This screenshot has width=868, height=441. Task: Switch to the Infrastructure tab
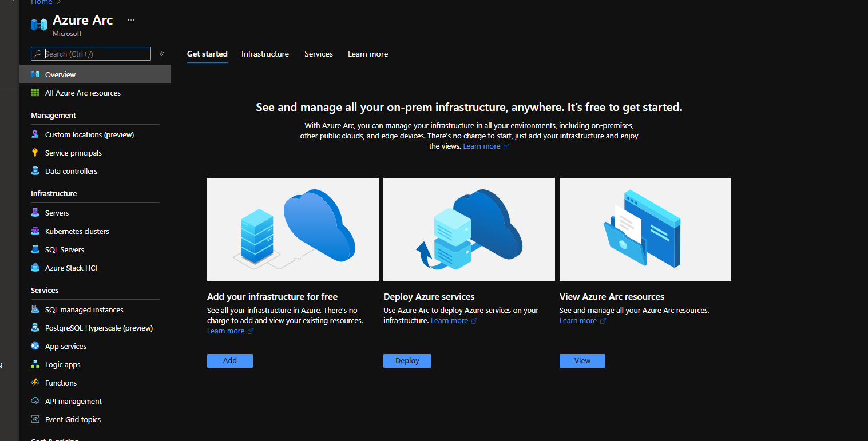tap(265, 54)
